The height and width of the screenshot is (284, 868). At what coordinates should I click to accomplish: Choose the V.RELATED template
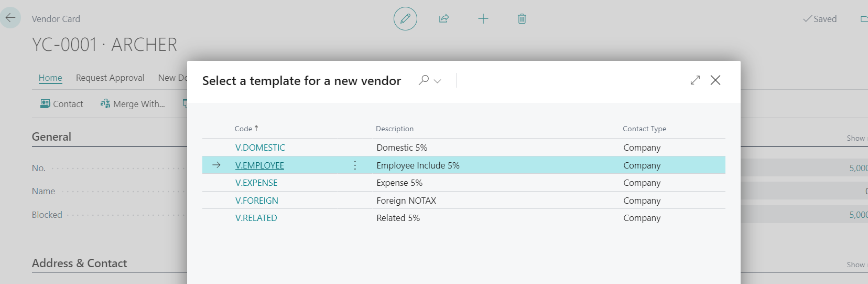click(x=256, y=218)
